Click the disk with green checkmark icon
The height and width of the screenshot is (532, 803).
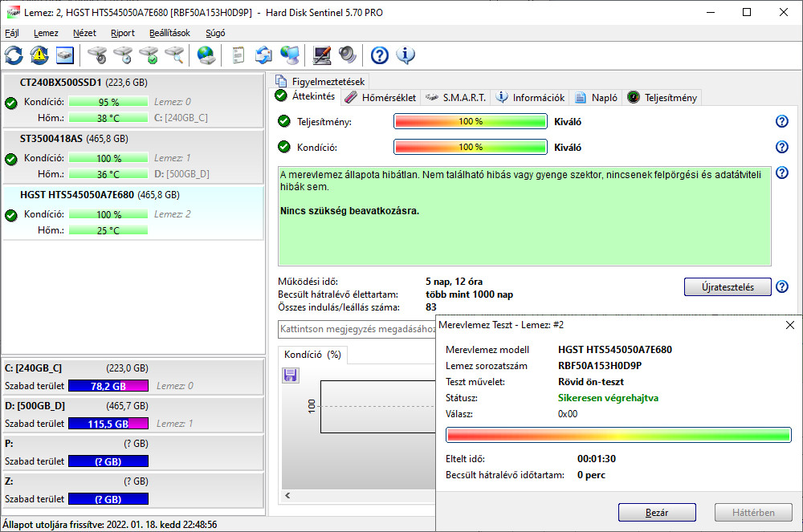(149, 55)
